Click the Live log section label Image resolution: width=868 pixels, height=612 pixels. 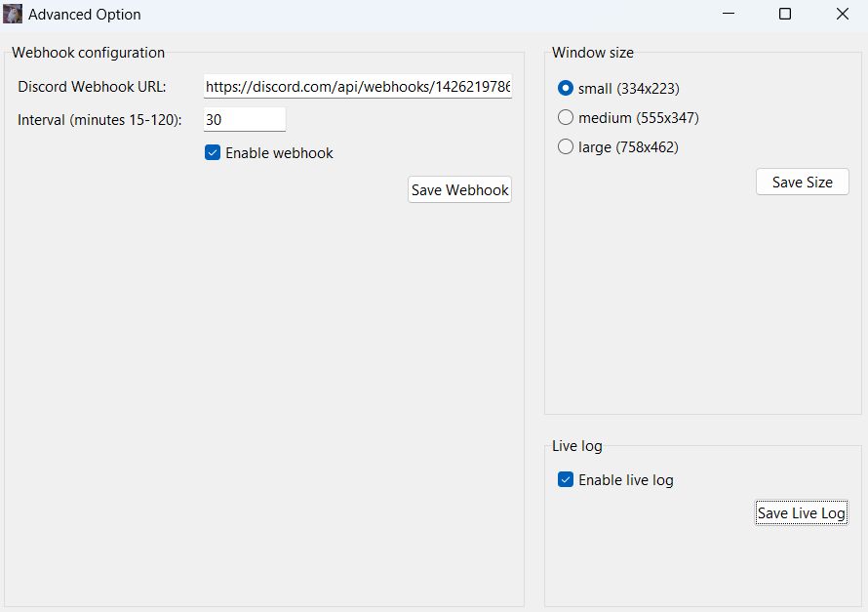[576, 446]
